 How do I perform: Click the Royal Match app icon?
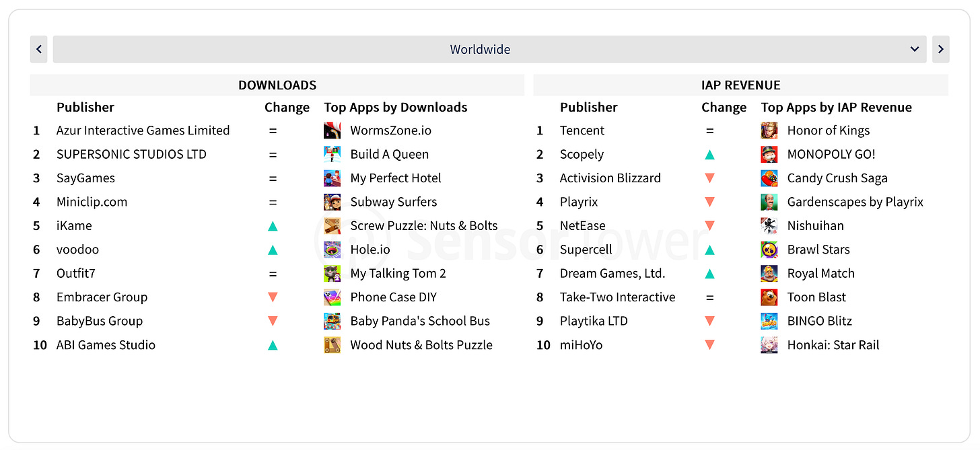[x=769, y=274]
